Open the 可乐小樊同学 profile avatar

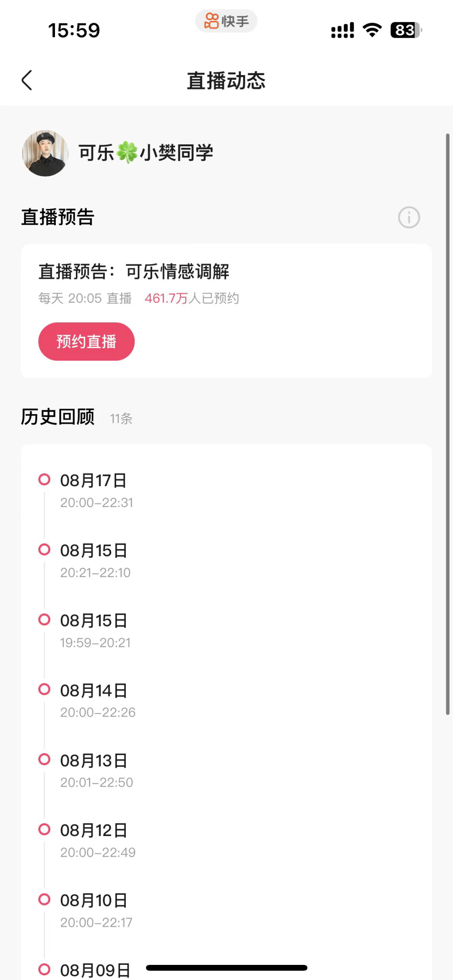click(45, 153)
